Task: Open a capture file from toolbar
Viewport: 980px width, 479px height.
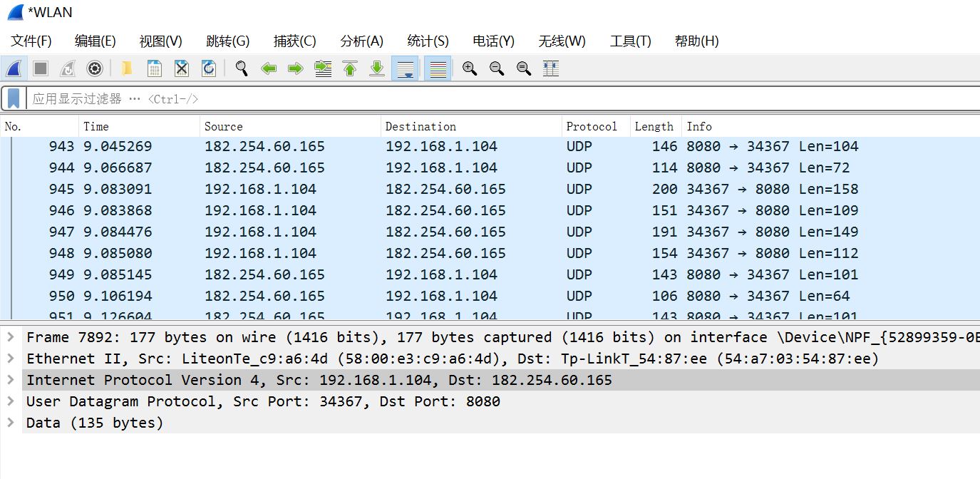Action: pos(127,68)
